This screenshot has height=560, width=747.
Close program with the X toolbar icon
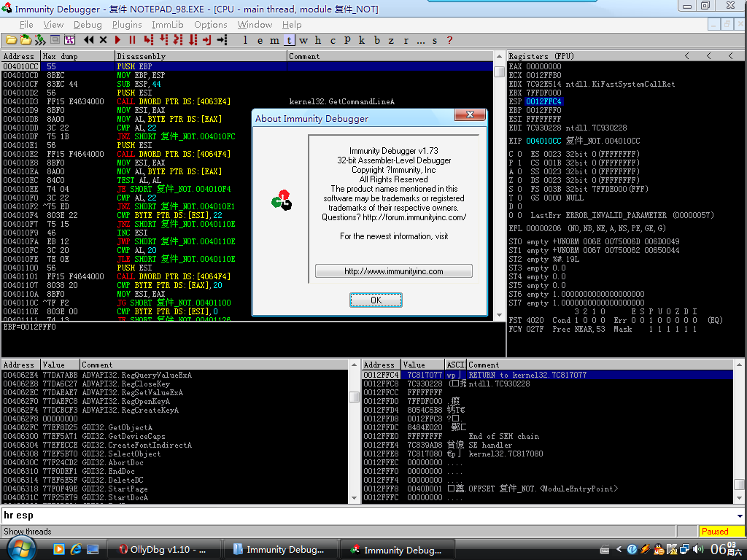tap(103, 41)
